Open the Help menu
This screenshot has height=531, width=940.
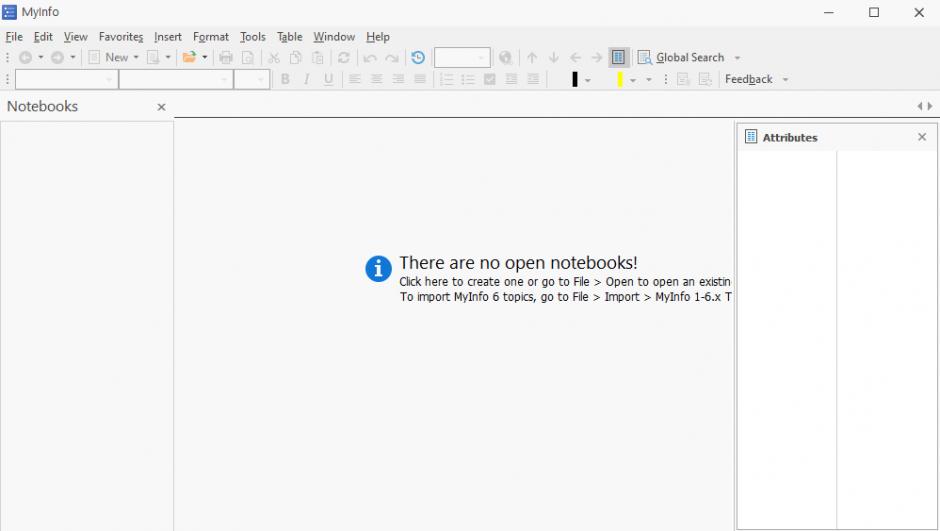(x=378, y=37)
